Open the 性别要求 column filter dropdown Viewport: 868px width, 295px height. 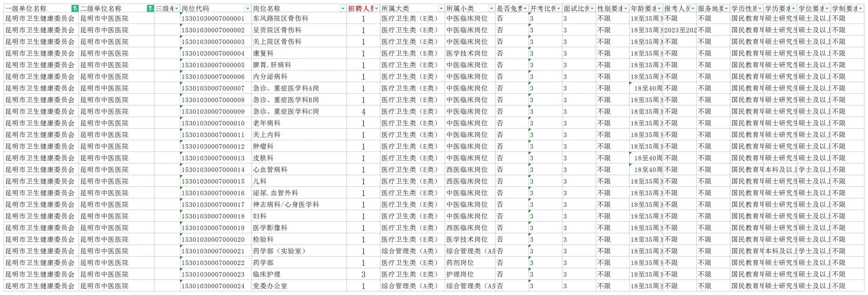click(626, 8)
